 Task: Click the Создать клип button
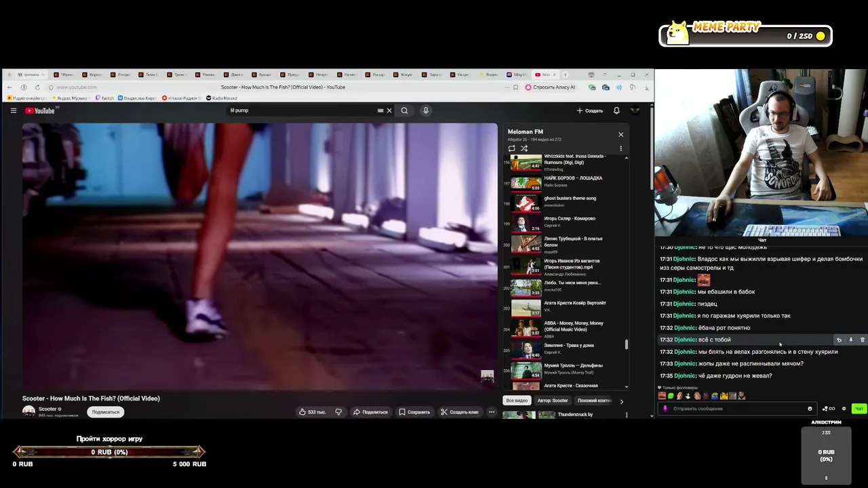pyautogui.click(x=459, y=412)
